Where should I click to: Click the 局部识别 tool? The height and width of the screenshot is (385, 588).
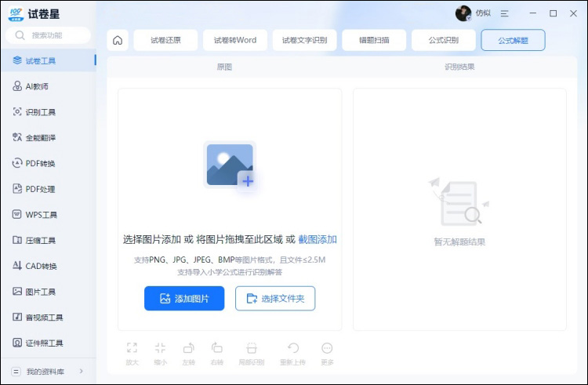[252, 354]
